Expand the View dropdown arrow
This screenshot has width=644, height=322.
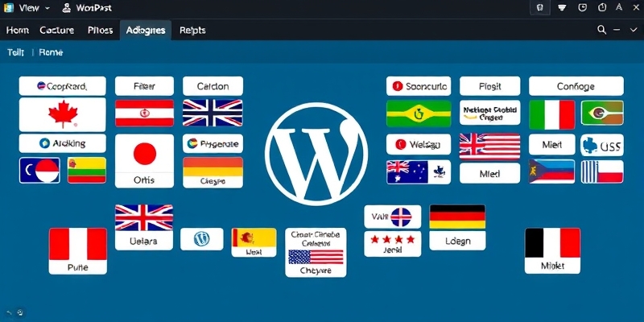pyautogui.click(x=47, y=8)
